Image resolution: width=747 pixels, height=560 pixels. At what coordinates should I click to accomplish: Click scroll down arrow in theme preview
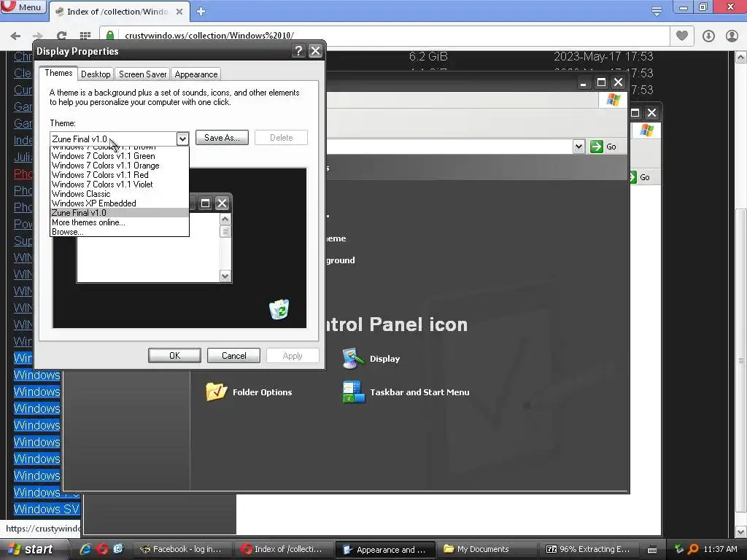(x=225, y=276)
